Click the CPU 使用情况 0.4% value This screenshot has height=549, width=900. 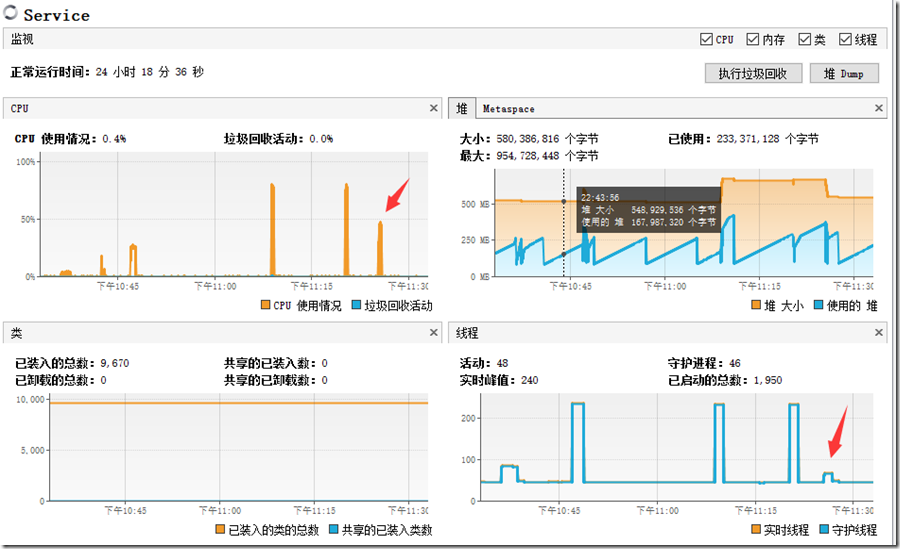coord(114,139)
